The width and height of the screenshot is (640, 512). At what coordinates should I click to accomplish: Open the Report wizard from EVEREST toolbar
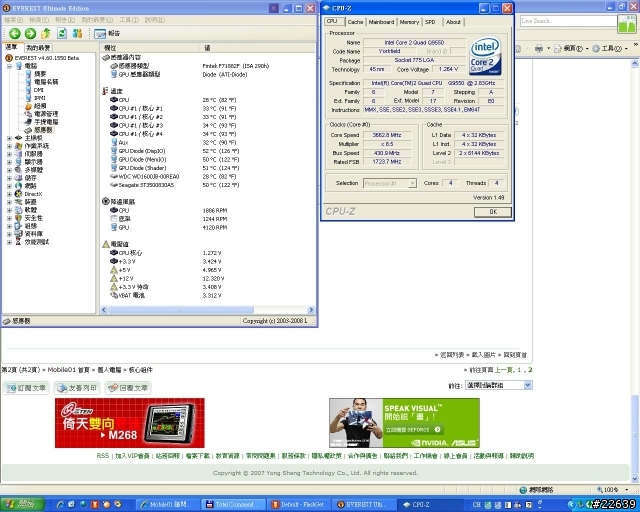107,33
